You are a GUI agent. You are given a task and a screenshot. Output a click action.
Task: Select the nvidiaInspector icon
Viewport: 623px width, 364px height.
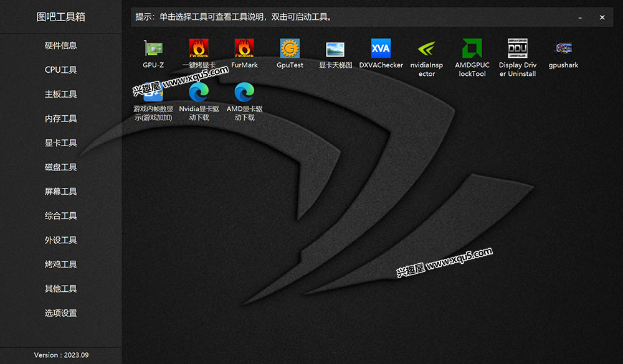click(426, 49)
